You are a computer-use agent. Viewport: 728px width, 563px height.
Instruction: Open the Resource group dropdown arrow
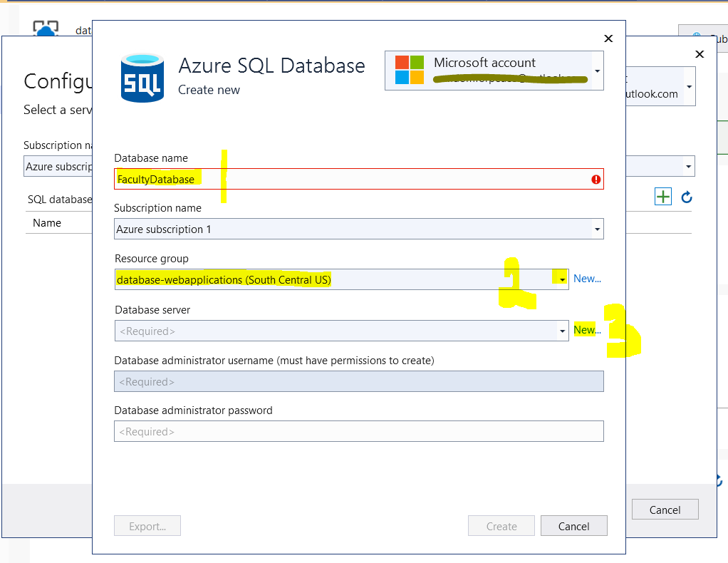tap(562, 279)
